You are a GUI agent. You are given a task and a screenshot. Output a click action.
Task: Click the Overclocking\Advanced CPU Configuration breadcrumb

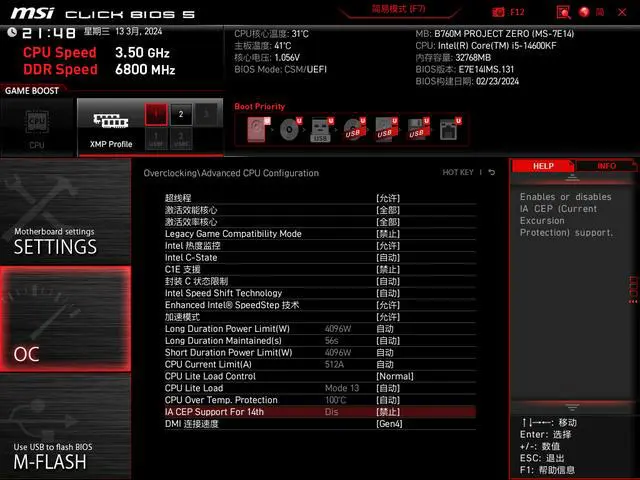(231, 173)
